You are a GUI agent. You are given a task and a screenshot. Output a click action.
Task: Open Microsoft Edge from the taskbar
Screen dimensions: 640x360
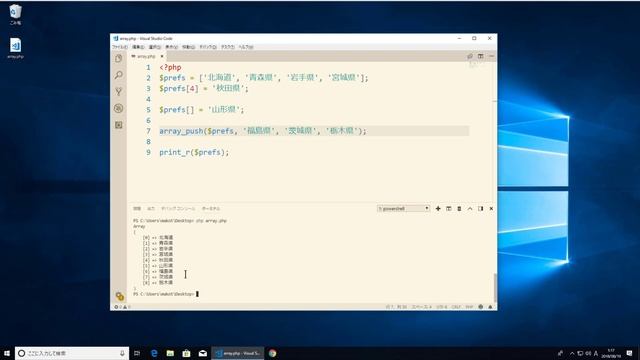point(154,353)
